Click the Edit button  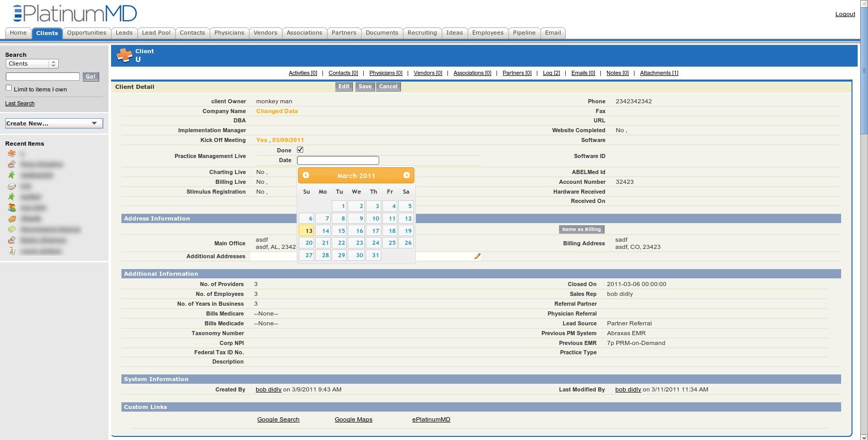coord(344,87)
